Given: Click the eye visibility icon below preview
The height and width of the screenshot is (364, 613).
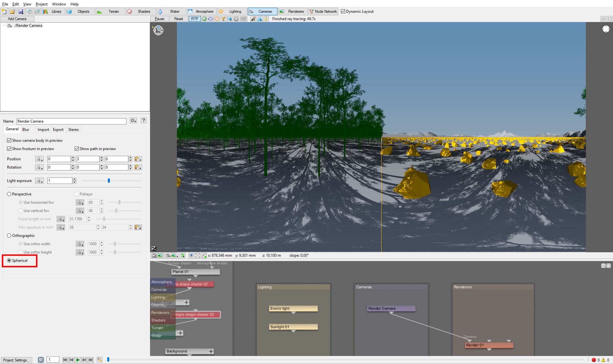Looking at the screenshot, I should tap(191, 255).
